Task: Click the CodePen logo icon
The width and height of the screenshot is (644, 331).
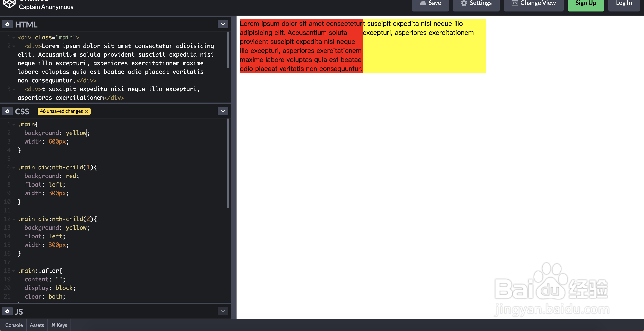Action: tap(9, 3)
